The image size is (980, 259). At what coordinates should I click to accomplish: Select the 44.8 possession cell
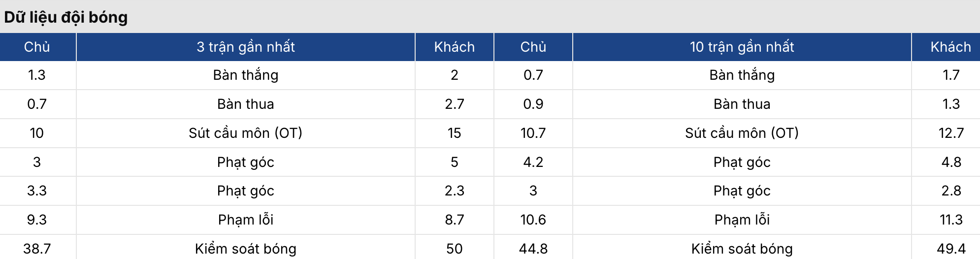coord(533,249)
